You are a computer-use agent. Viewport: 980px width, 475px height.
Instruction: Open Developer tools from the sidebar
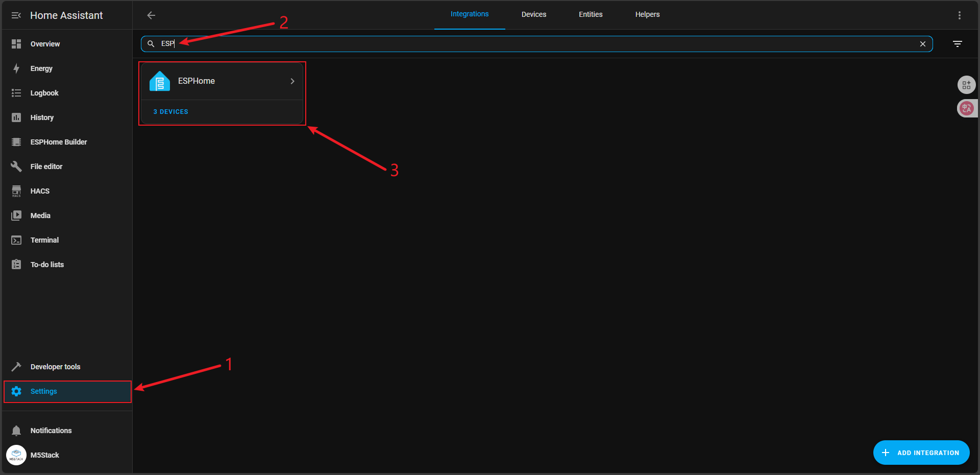(x=67, y=367)
